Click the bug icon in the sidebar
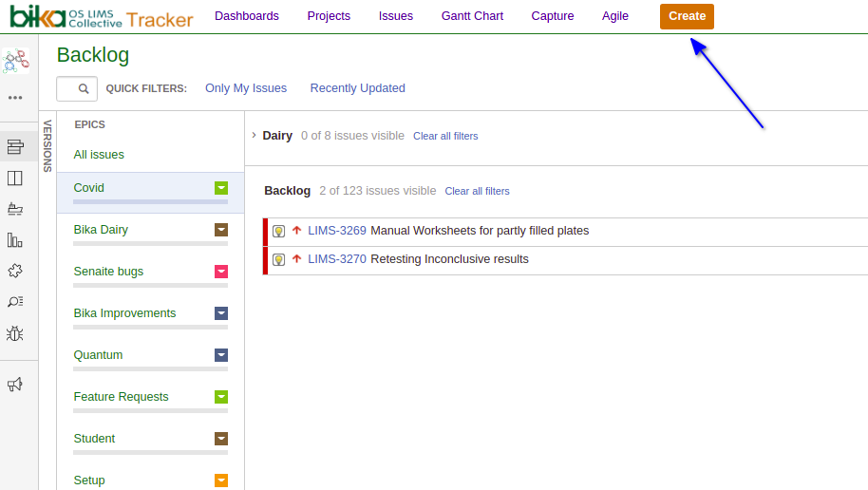 click(15, 333)
